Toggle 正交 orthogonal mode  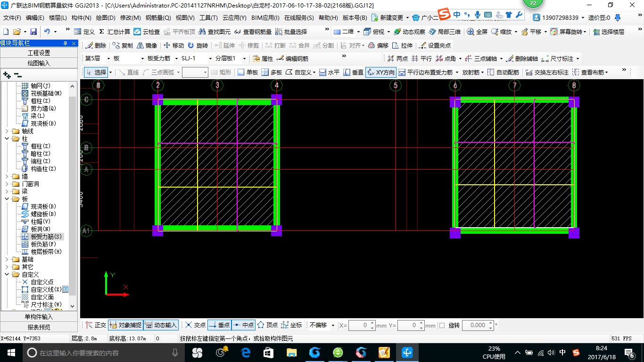(x=96, y=325)
